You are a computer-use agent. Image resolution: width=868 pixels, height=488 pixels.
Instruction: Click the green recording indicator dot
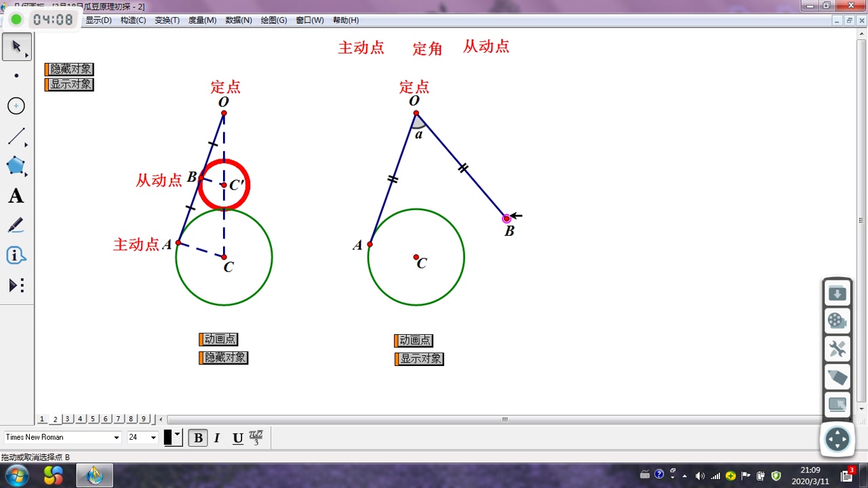point(16,19)
